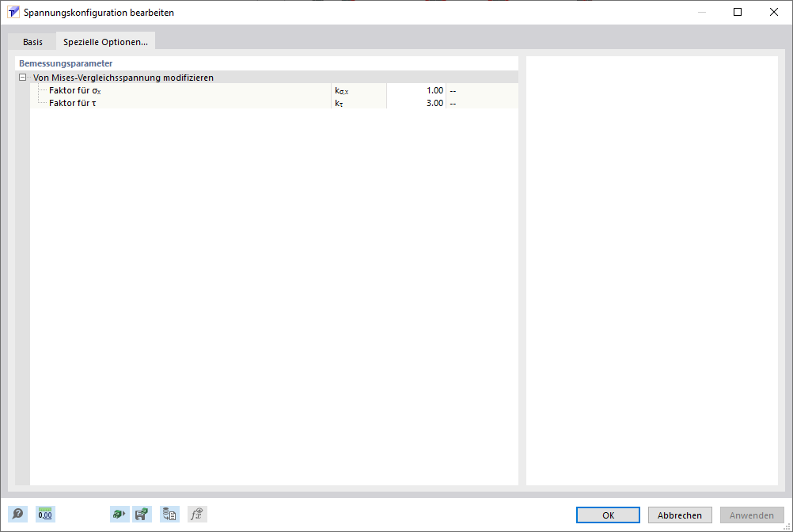Viewport: 793px width, 532px height.
Task: Open the help icon at bottom left
Action: coord(17,515)
